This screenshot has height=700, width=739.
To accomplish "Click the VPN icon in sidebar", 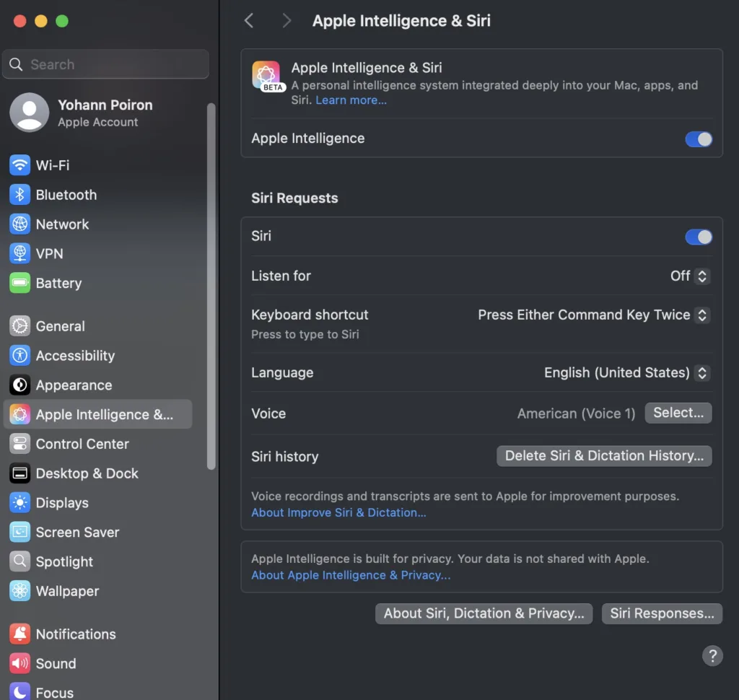I will [19, 253].
